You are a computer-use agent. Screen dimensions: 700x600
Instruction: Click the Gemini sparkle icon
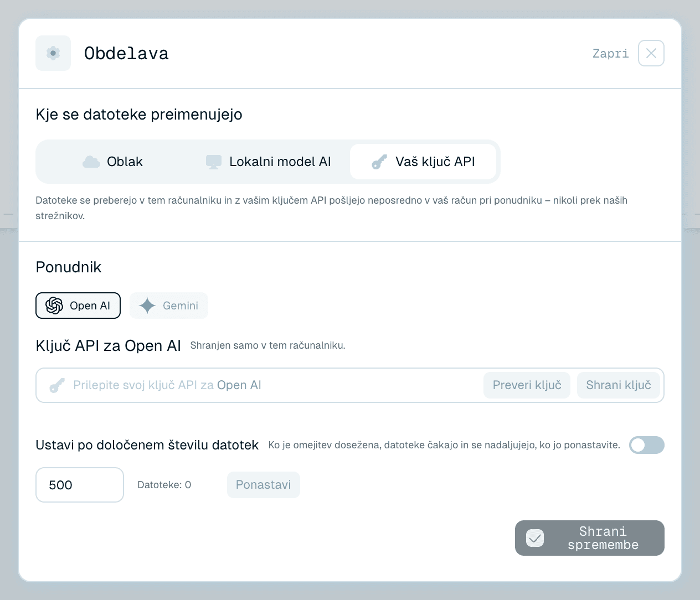pyautogui.click(x=147, y=306)
